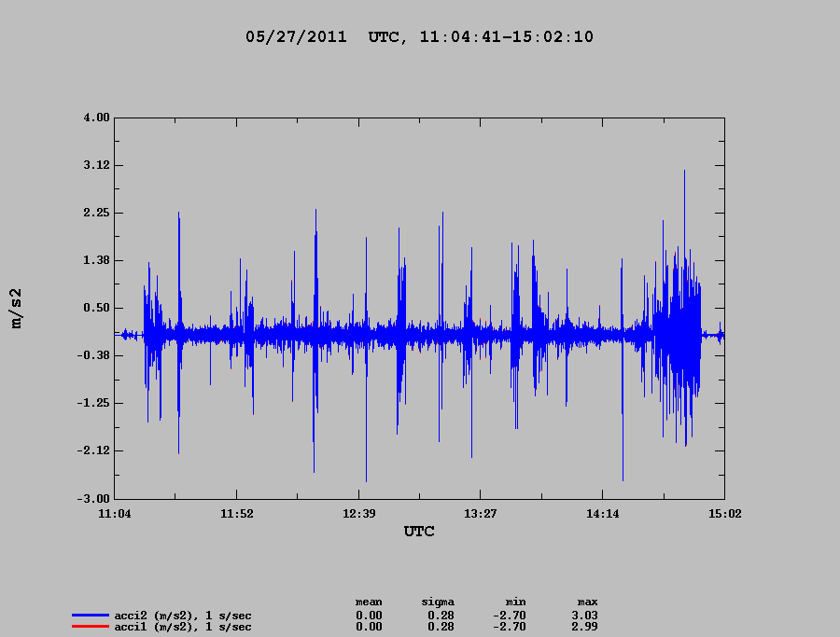Click acci2 sigma value 0.28
The image size is (840, 637).
441,616
